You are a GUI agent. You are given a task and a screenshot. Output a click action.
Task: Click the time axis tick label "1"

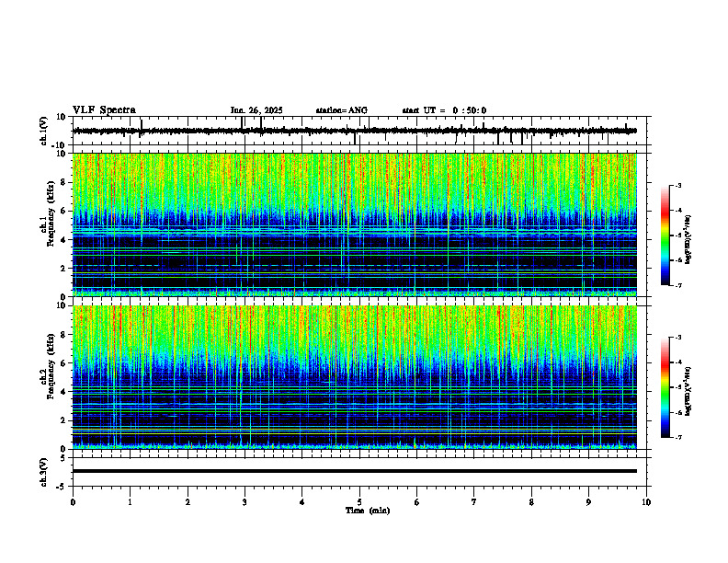pyautogui.click(x=130, y=502)
